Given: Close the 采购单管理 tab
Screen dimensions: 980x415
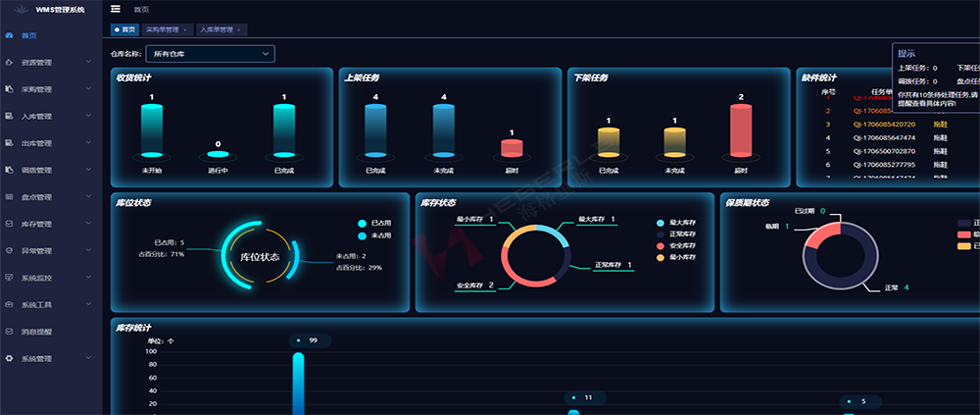Looking at the screenshot, I should (185, 30).
